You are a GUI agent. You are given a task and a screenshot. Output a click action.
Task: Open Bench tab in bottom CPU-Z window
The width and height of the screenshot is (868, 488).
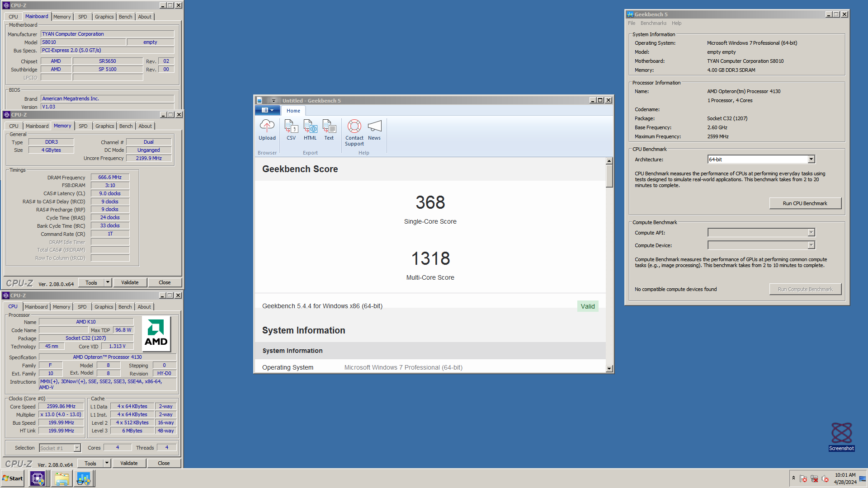[125, 307]
